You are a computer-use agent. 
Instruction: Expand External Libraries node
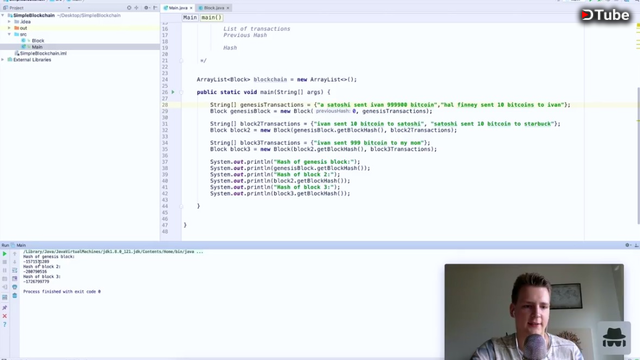[3, 60]
